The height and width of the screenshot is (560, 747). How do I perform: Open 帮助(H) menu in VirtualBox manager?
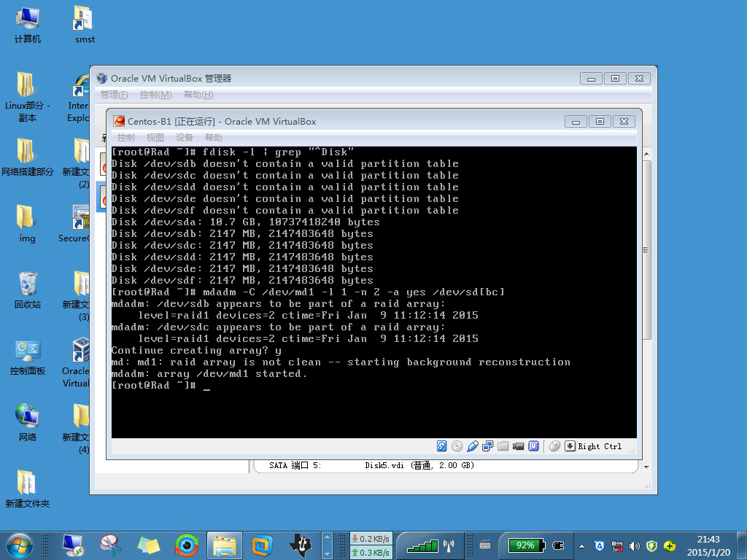198,95
